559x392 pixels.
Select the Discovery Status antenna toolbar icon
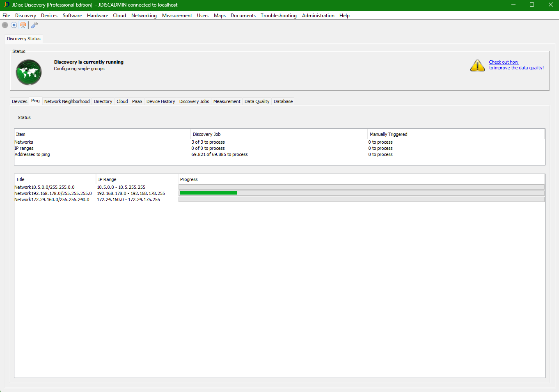[x=23, y=25]
